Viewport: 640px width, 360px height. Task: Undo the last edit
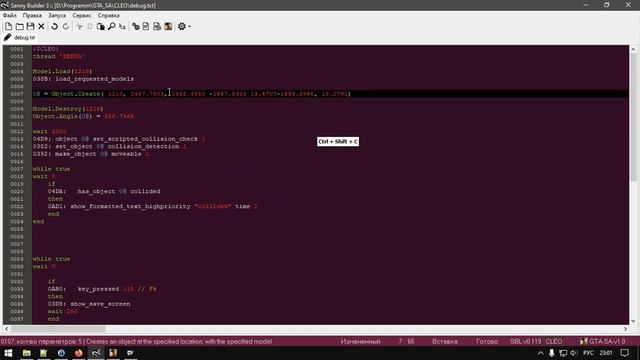(54, 27)
